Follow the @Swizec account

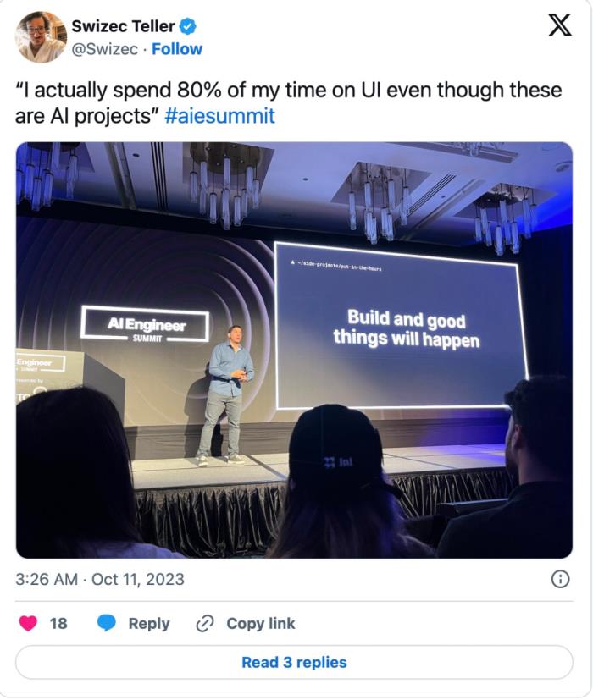[177, 48]
